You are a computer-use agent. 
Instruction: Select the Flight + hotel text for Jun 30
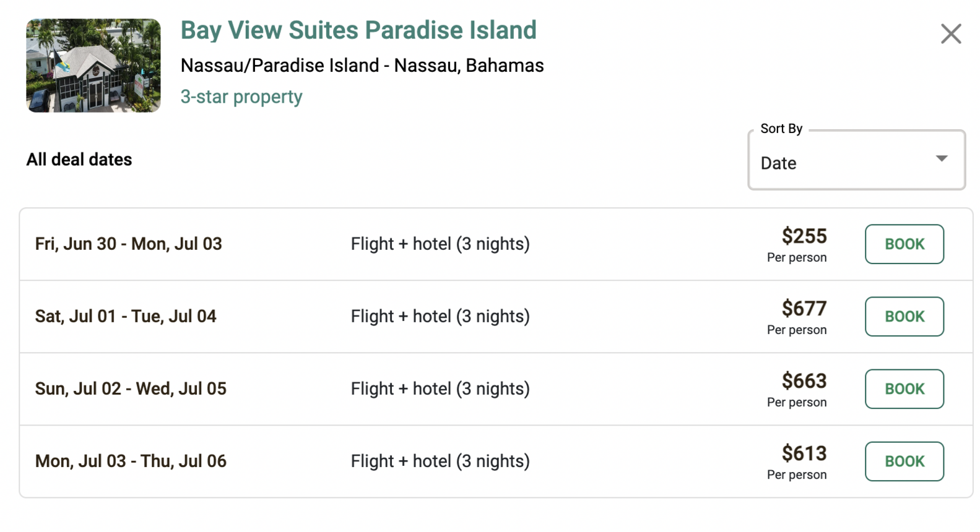pos(440,244)
